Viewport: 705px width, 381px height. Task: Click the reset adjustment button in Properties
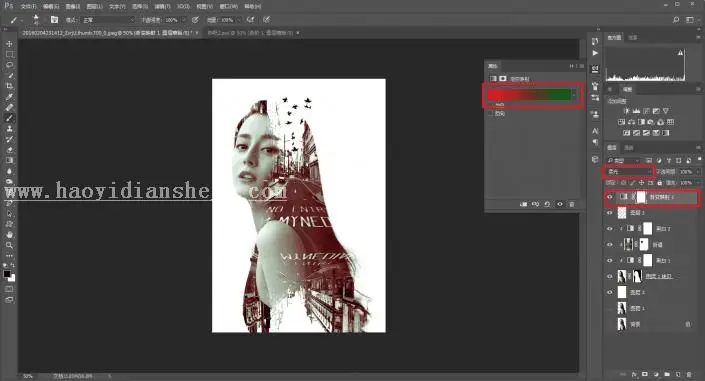pyautogui.click(x=547, y=204)
